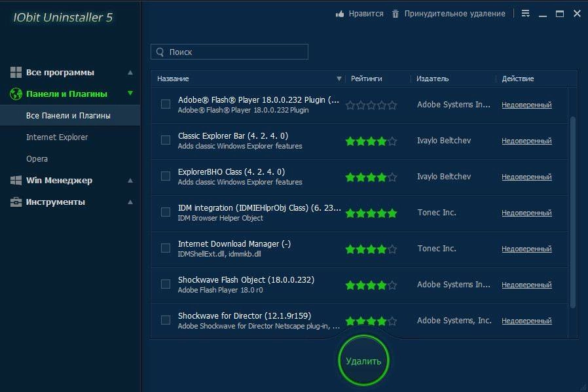588x392 pixels.
Task: Click Ivaylo Beltchev publisher in ExplorerBHO Class row
Action: [x=444, y=177]
